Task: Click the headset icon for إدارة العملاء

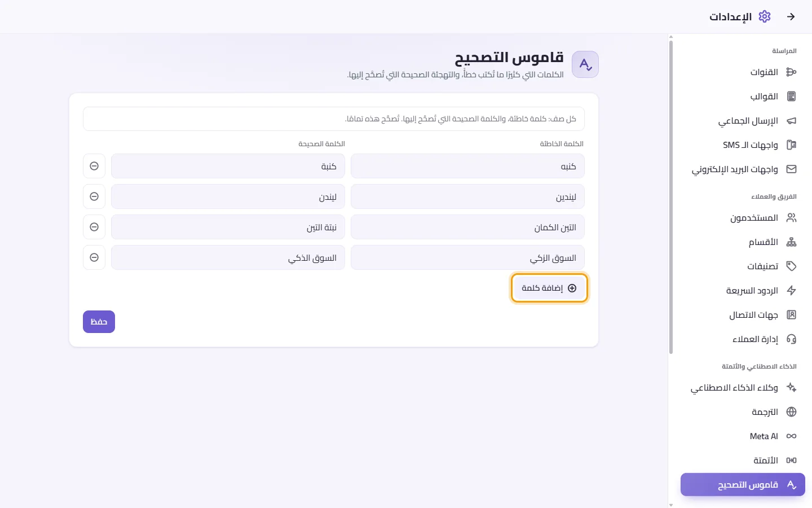Action: coord(791,339)
